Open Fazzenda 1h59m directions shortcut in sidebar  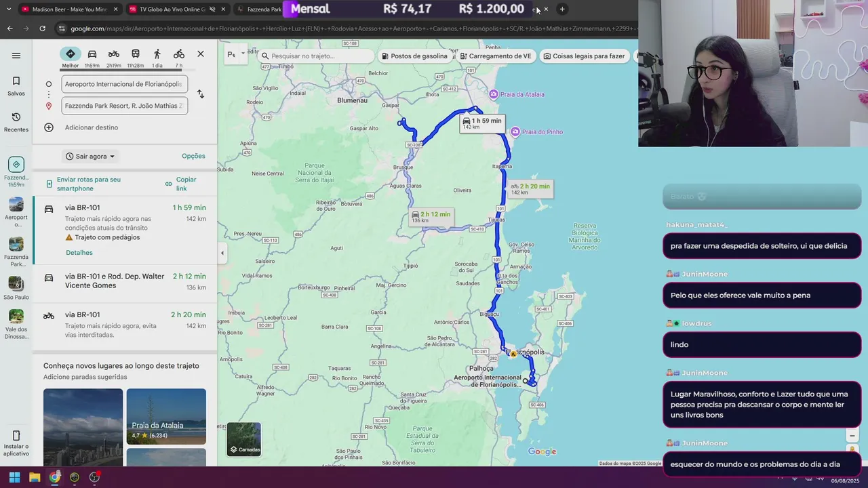pos(16,172)
